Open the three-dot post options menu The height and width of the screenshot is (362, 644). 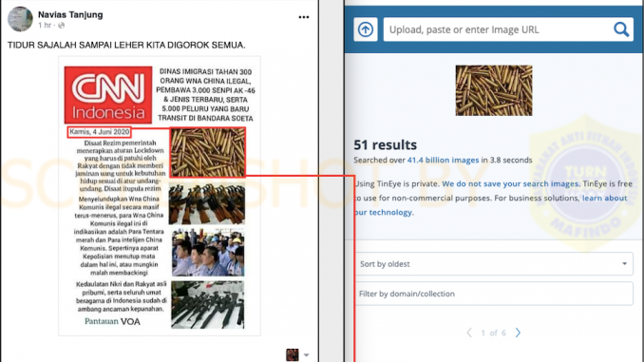pos(304,17)
